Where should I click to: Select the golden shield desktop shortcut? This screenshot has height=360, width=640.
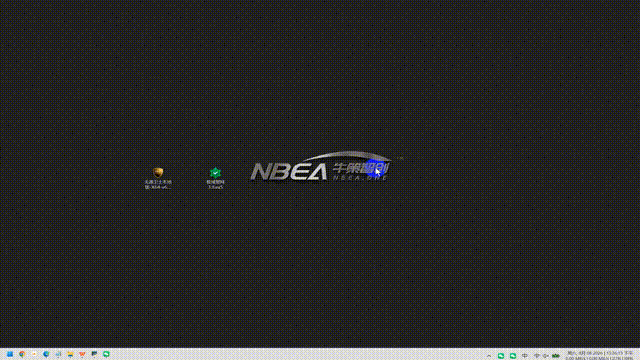pyautogui.click(x=158, y=178)
